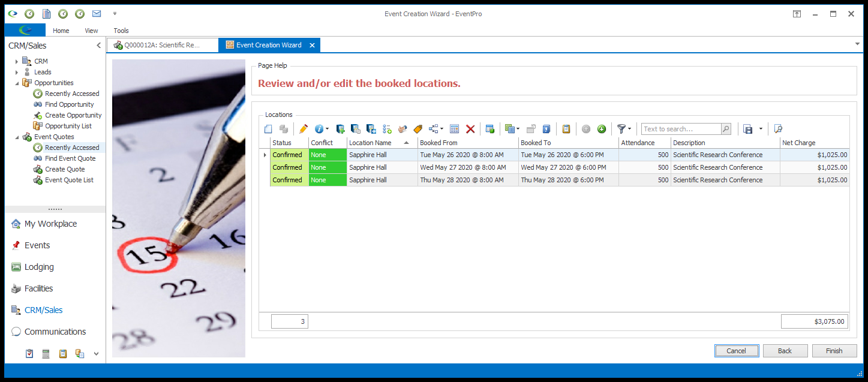This screenshot has height=382, width=868.
Task: Sort by the Booked From column header
Action: click(x=468, y=143)
